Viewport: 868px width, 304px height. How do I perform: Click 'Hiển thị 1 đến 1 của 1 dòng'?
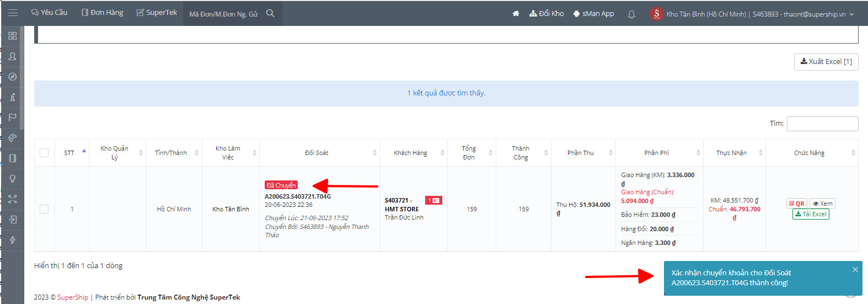(x=78, y=266)
